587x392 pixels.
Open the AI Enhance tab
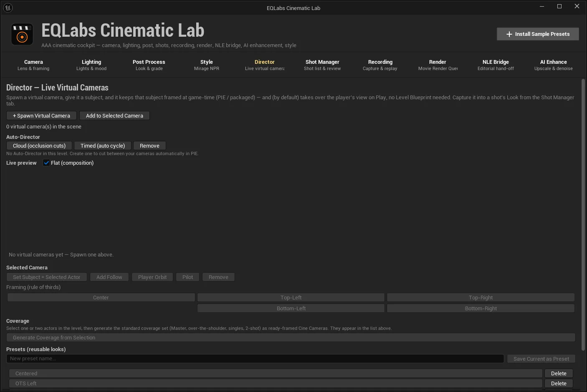pyautogui.click(x=554, y=65)
